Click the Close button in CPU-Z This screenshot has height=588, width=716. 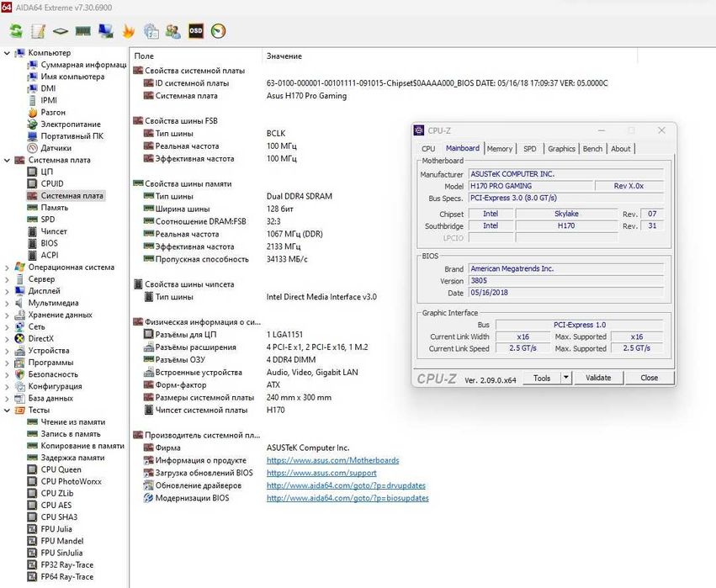649,378
